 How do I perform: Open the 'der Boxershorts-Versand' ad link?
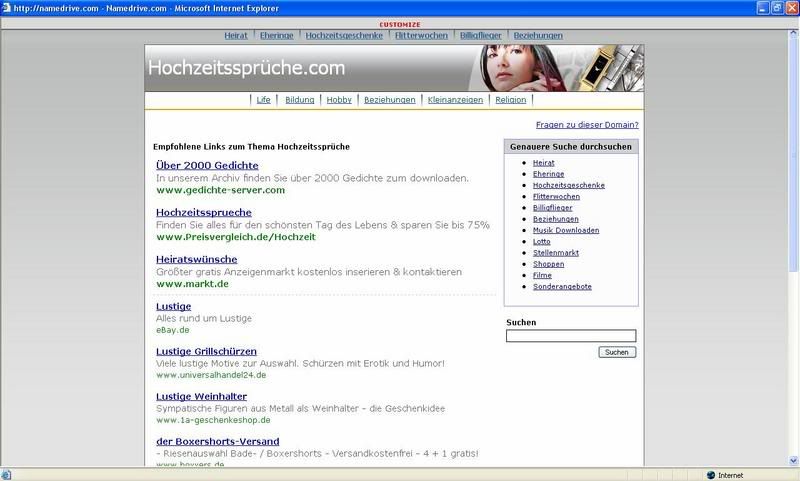coord(217,441)
